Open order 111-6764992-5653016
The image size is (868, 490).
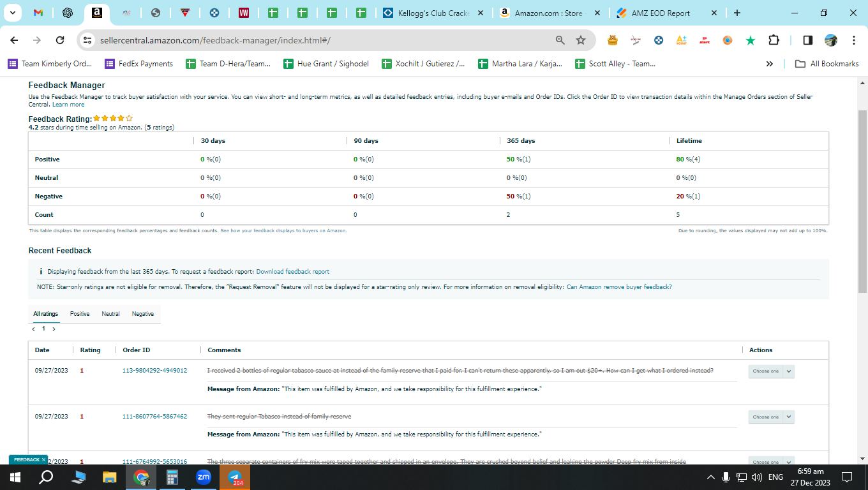click(154, 462)
